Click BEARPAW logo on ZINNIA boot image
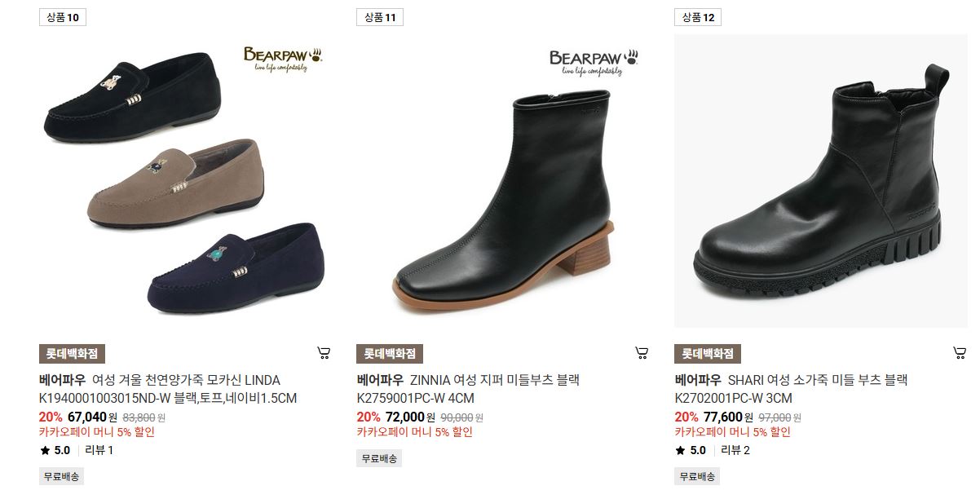The width and height of the screenshot is (980, 499). click(594, 62)
